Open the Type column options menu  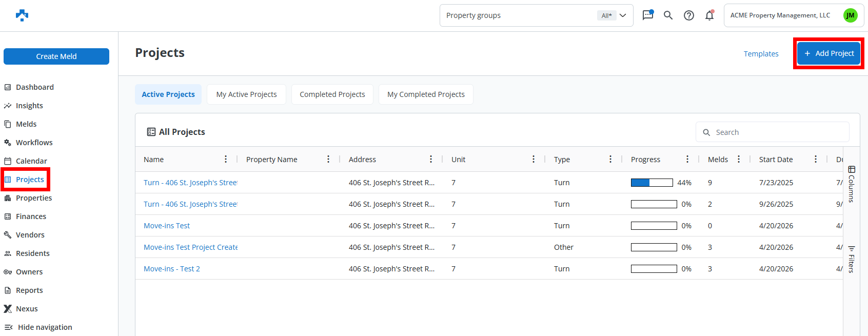pyautogui.click(x=610, y=160)
